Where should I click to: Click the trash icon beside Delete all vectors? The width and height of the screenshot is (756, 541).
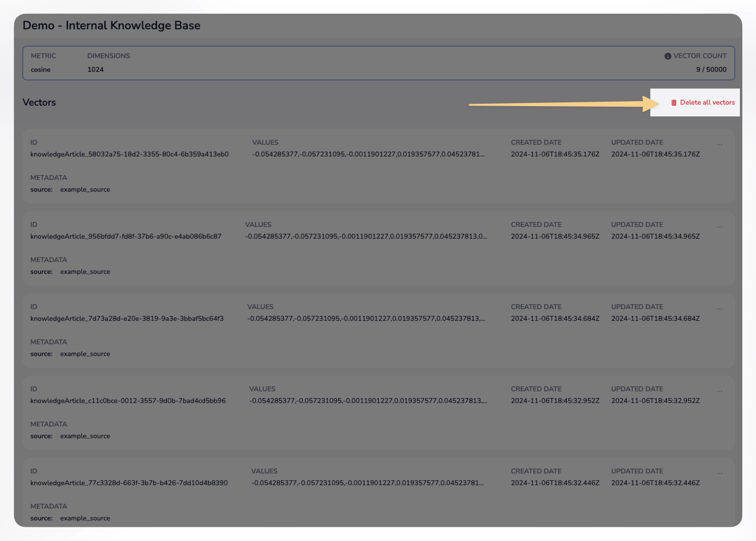pyautogui.click(x=674, y=103)
